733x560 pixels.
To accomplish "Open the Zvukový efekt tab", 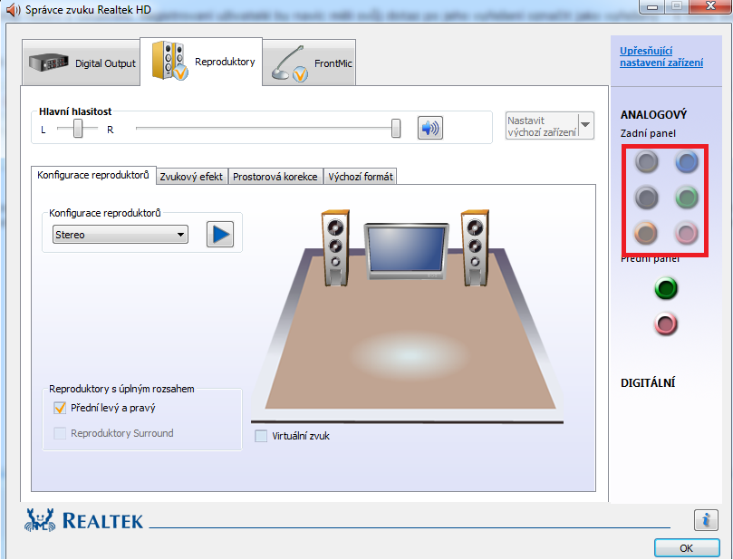I will tap(192, 176).
